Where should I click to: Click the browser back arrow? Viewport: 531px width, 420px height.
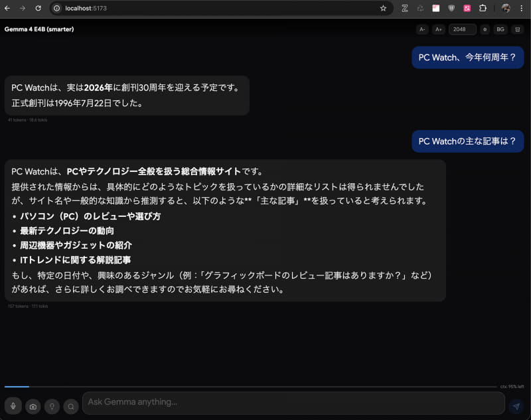[9, 9]
